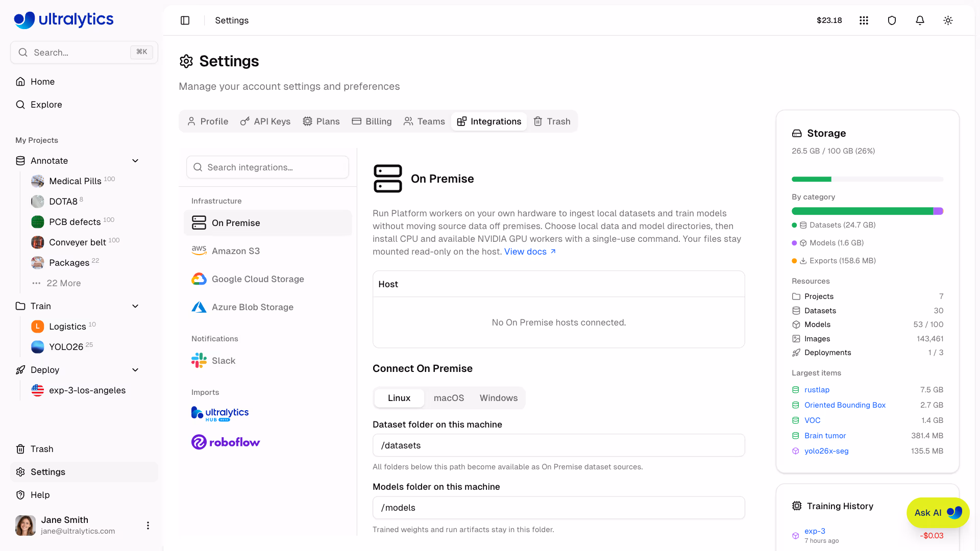The height and width of the screenshot is (551, 980).
Task: Open Google Cloud Storage integration
Action: click(268, 279)
